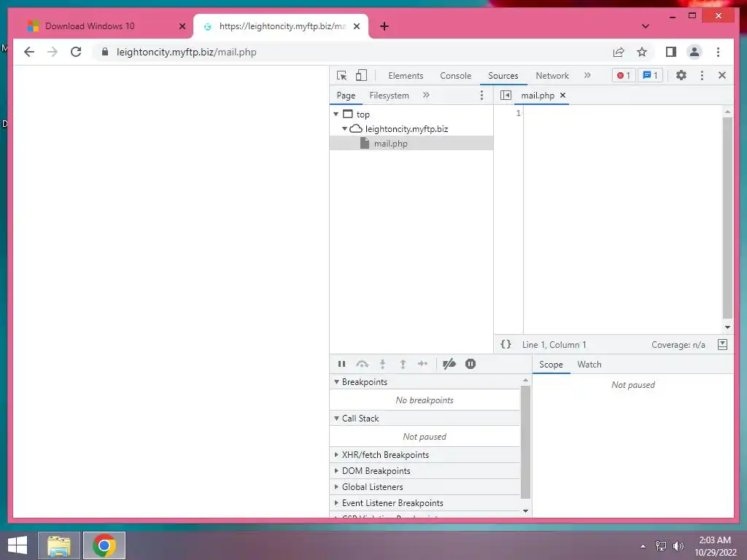747x560 pixels.
Task: Open File Explorer from the taskbar
Action: 59,545
